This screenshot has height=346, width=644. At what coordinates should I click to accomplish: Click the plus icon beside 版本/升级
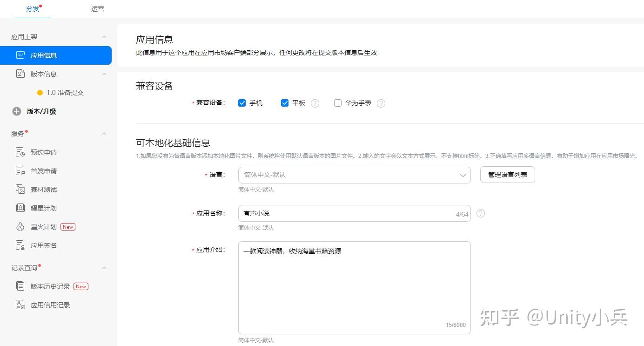pyautogui.click(x=17, y=111)
